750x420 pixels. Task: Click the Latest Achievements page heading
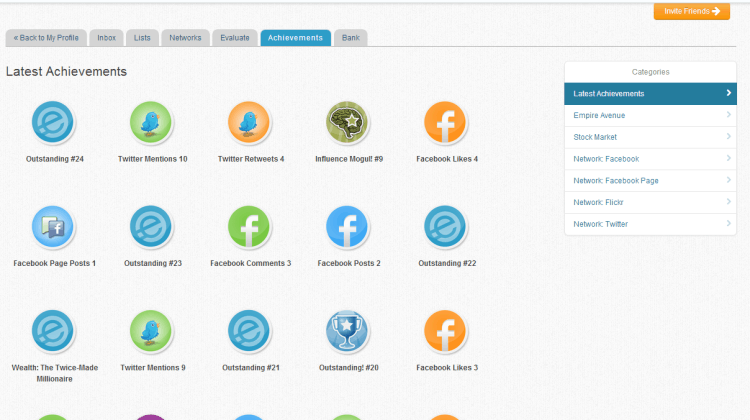coord(66,72)
